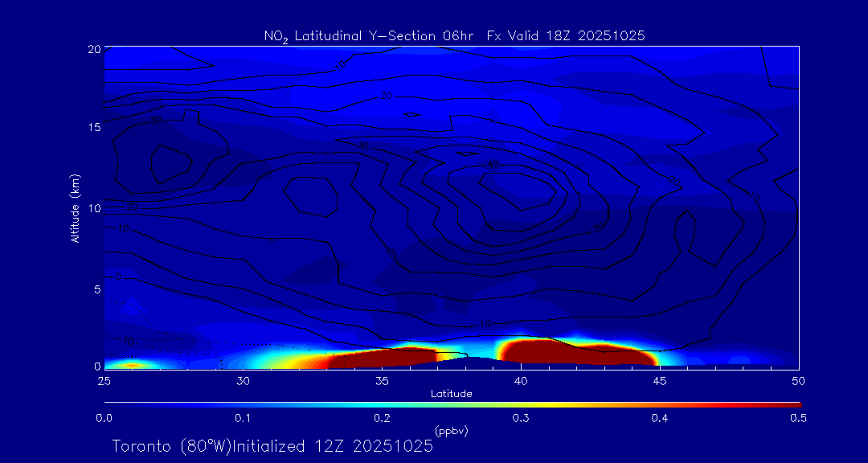Click the colorbar label '0.5'
Screen dimensions: 868x463
[799, 419]
